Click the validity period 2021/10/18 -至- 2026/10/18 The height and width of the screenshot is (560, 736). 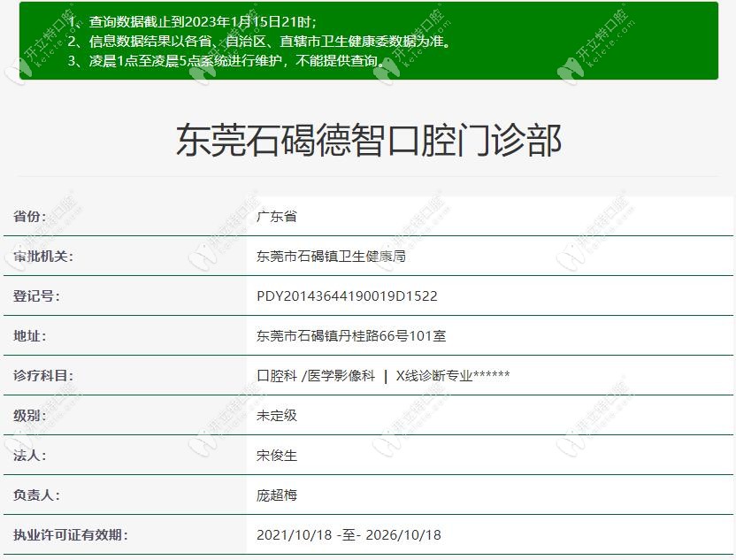[x=349, y=534]
